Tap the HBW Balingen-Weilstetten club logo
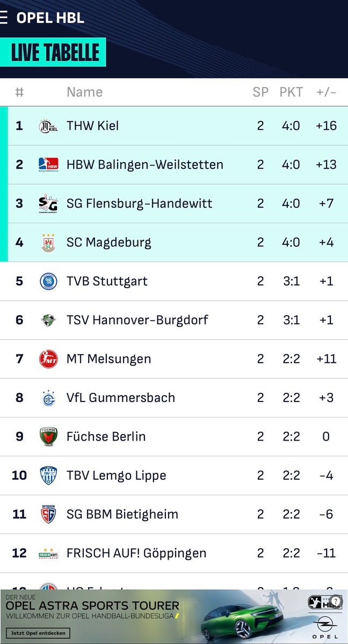Screen dimensions: 348x644 click(x=48, y=165)
